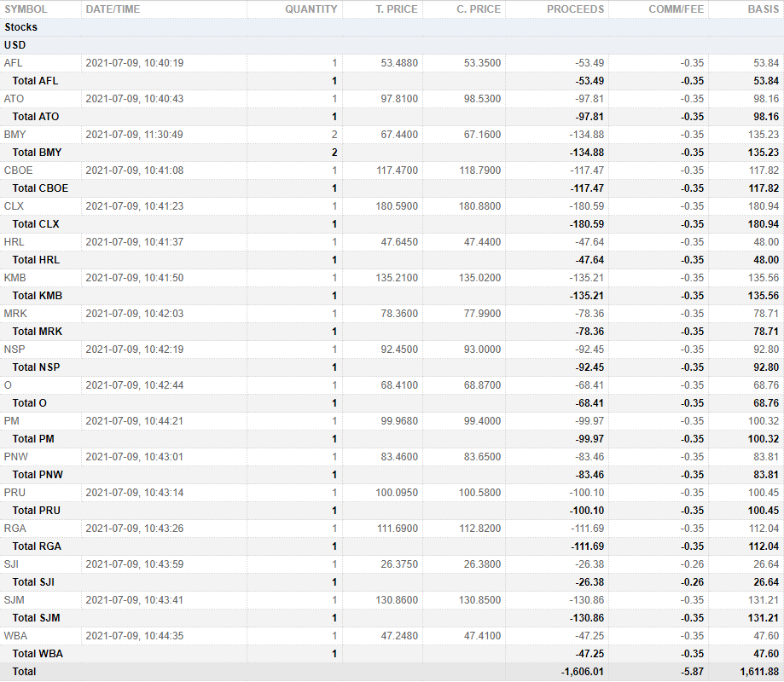This screenshot has height=682, width=784.
Task: Click the MRK trade time 10:42:03
Action: [164, 314]
